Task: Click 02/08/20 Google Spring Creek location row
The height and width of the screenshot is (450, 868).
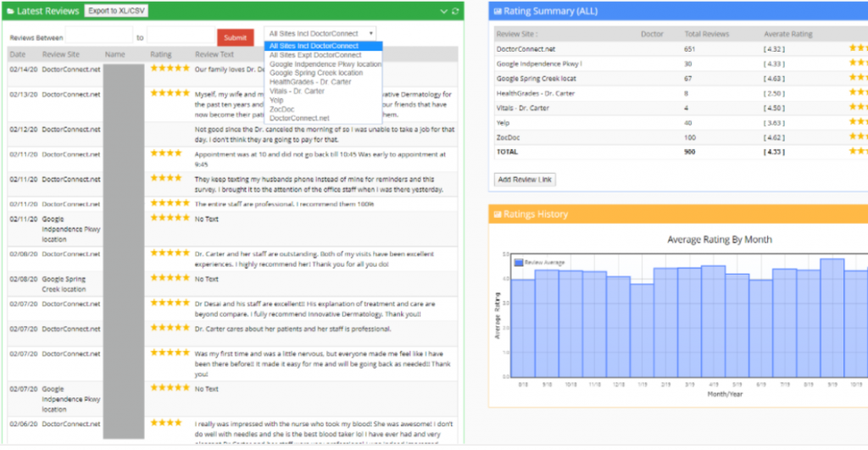Action: (232, 283)
